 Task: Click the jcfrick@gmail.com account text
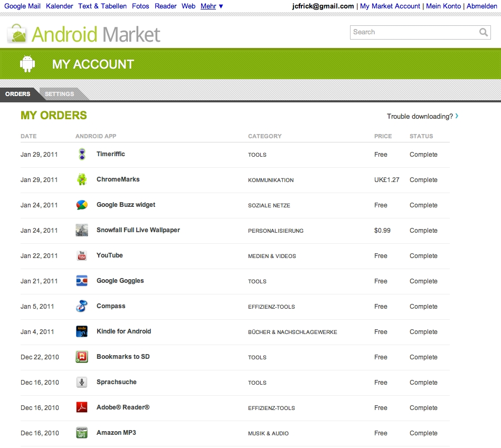(323, 6)
